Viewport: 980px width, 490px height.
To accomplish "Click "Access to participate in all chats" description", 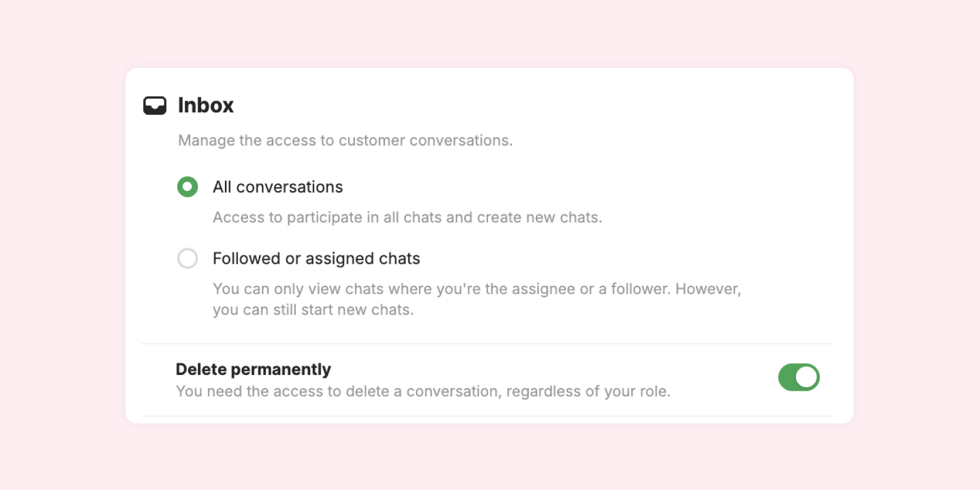I will [x=407, y=217].
